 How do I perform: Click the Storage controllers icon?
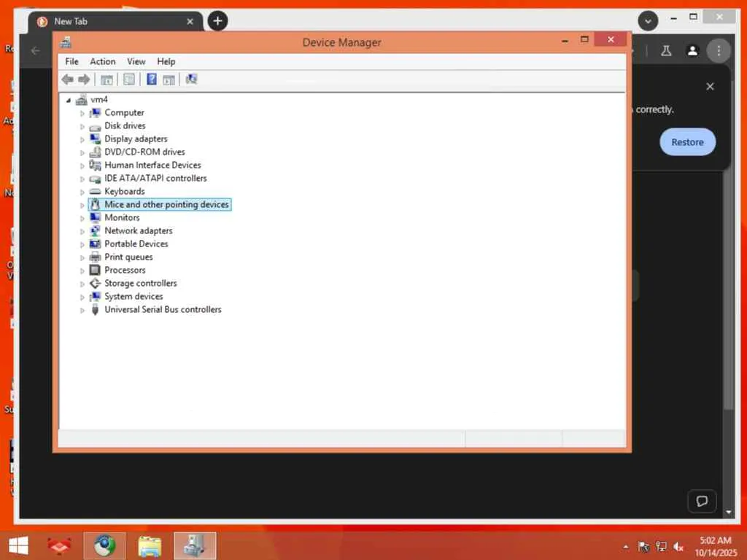(x=96, y=284)
